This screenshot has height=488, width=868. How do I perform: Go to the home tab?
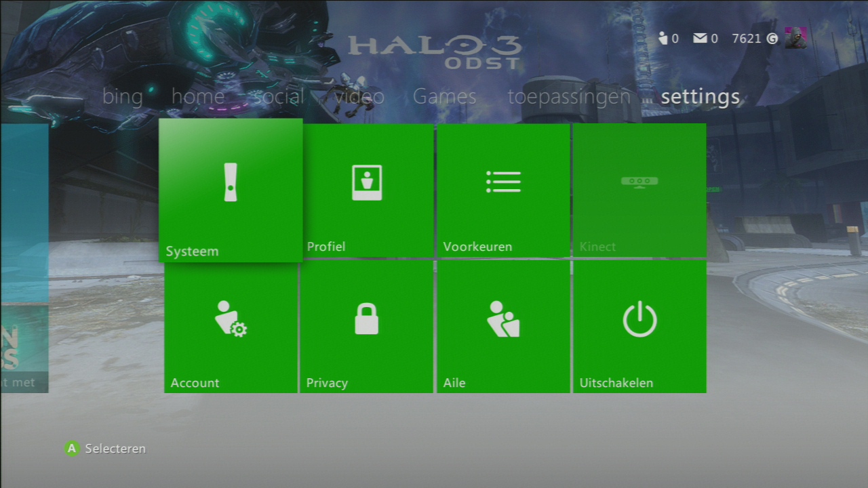(x=198, y=97)
